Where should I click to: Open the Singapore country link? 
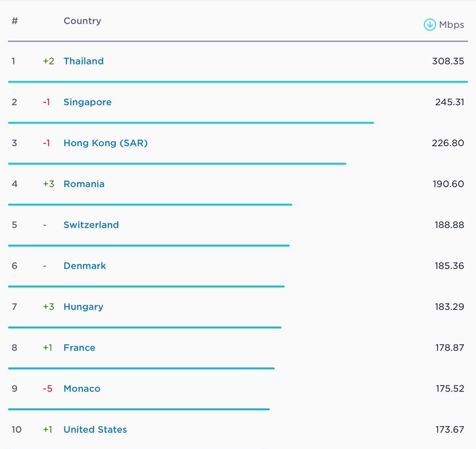coord(87,102)
